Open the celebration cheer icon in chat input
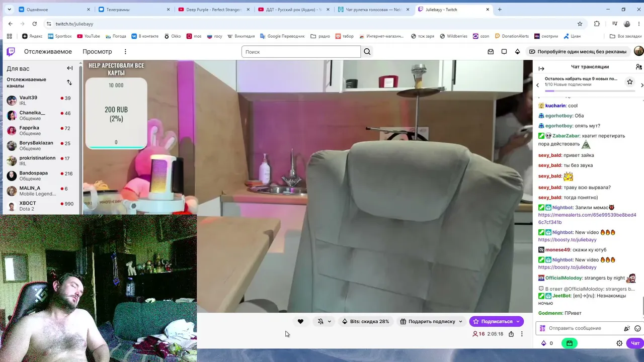Image resolution: width=644 pixels, height=362 pixels. [627, 328]
